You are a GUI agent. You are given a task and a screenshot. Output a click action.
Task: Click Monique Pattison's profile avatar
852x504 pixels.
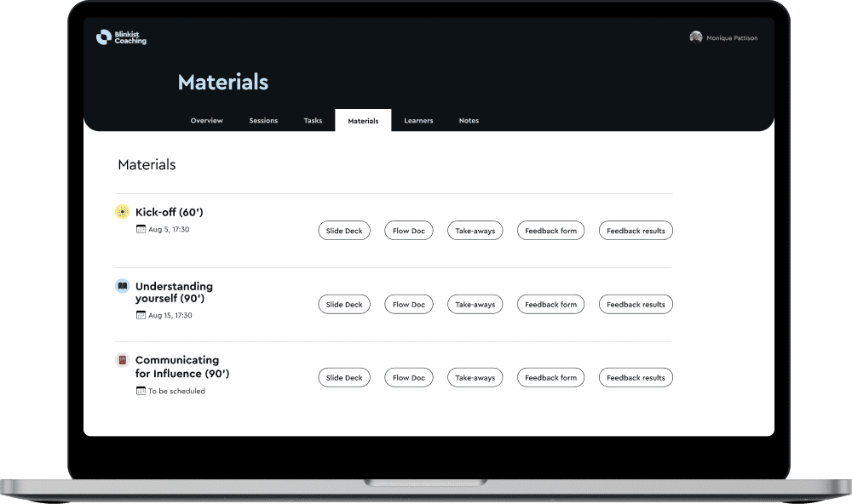696,37
